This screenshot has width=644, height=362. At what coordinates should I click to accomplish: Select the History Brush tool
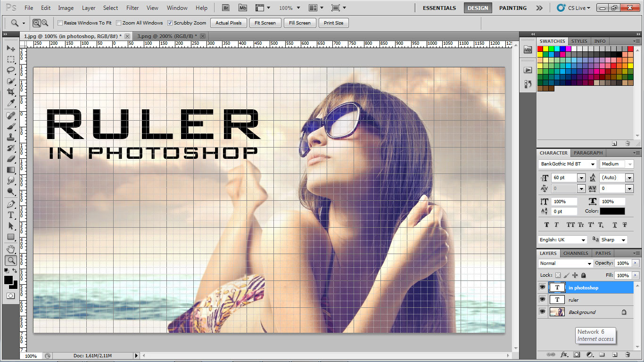10,148
